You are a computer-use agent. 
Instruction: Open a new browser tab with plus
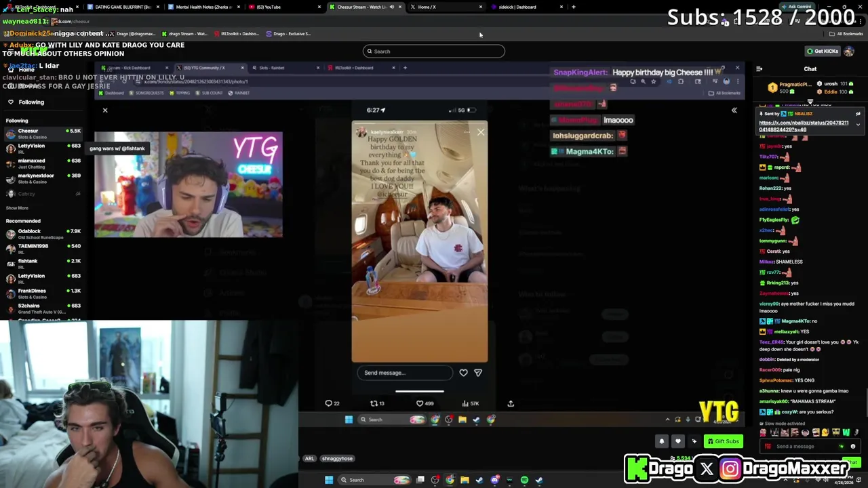[574, 7]
